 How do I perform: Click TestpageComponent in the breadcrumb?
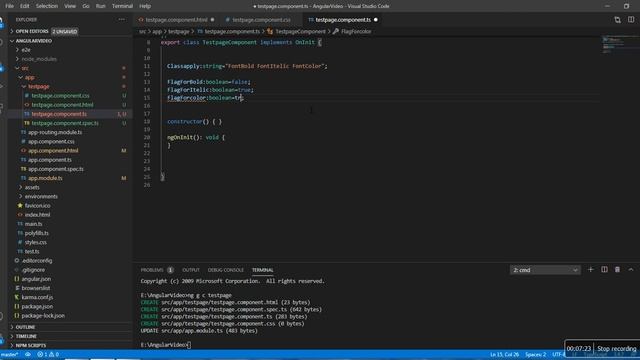tap(300, 31)
